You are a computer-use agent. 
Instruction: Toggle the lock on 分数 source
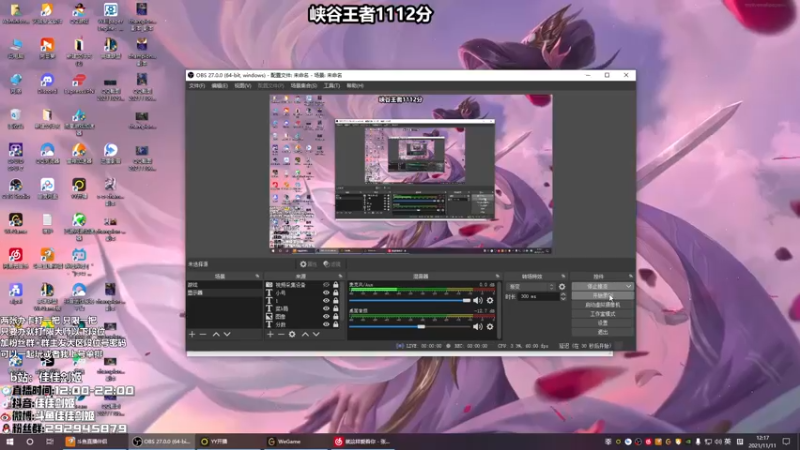[x=336, y=324]
